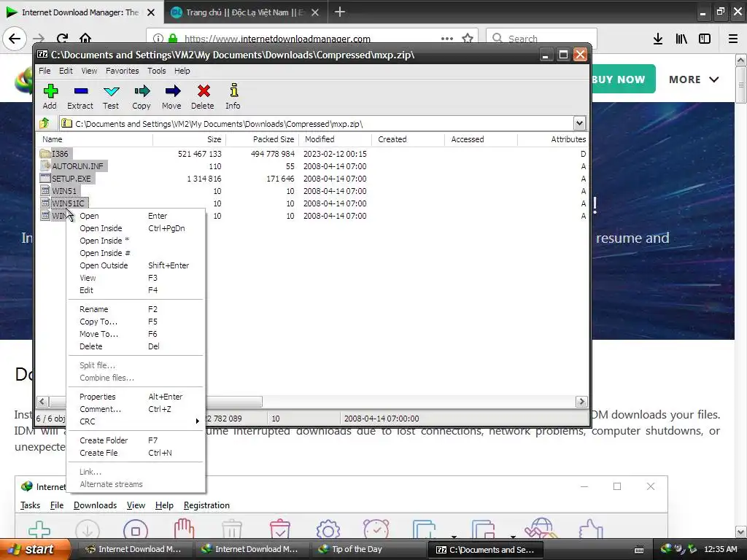Sort by the Name column header
Image resolution: width=747 pixels, height=560 pixels.
click(95, 139)
